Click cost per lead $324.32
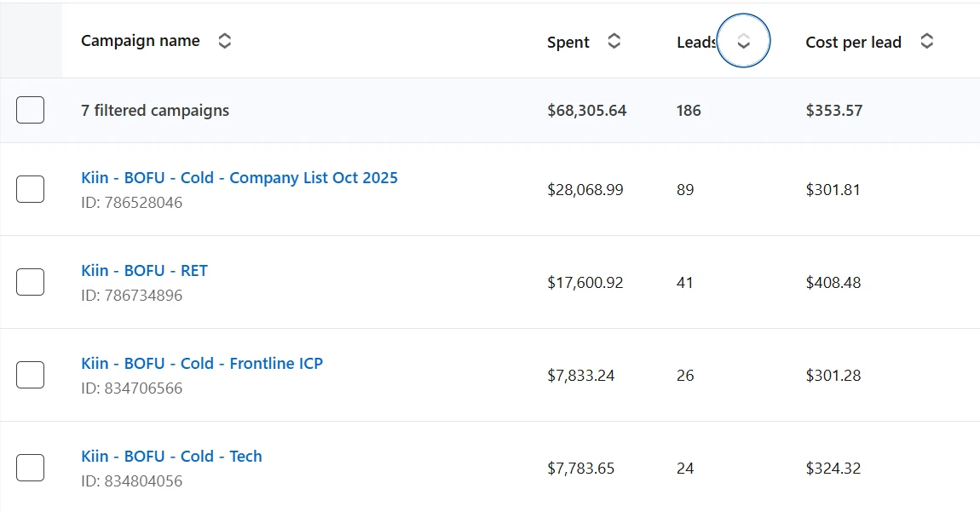 coord(833,469)
